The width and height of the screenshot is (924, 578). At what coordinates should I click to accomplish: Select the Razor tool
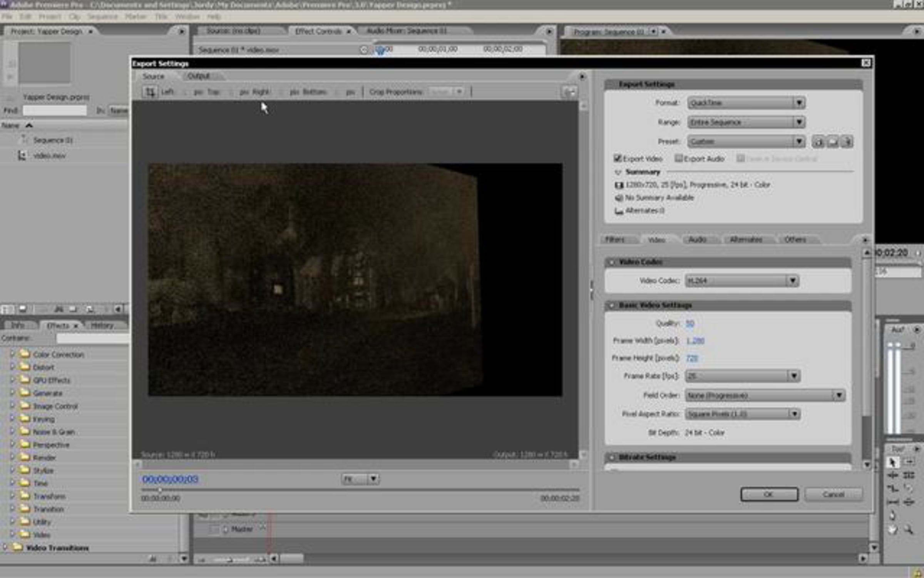908,489
